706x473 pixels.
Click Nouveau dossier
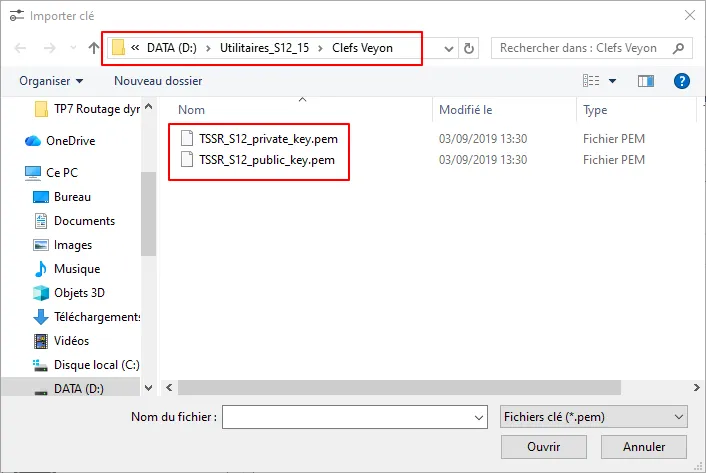pos(158,81)
